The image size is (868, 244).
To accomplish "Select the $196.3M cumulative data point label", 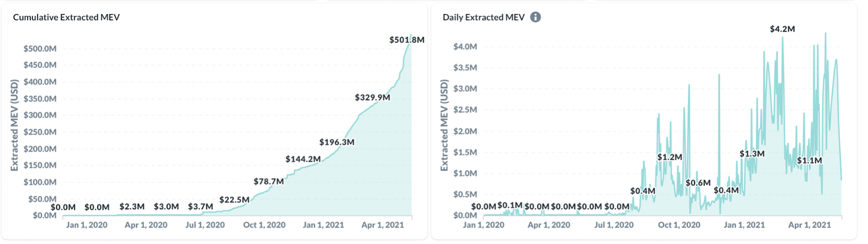I will tap(337, 142).
